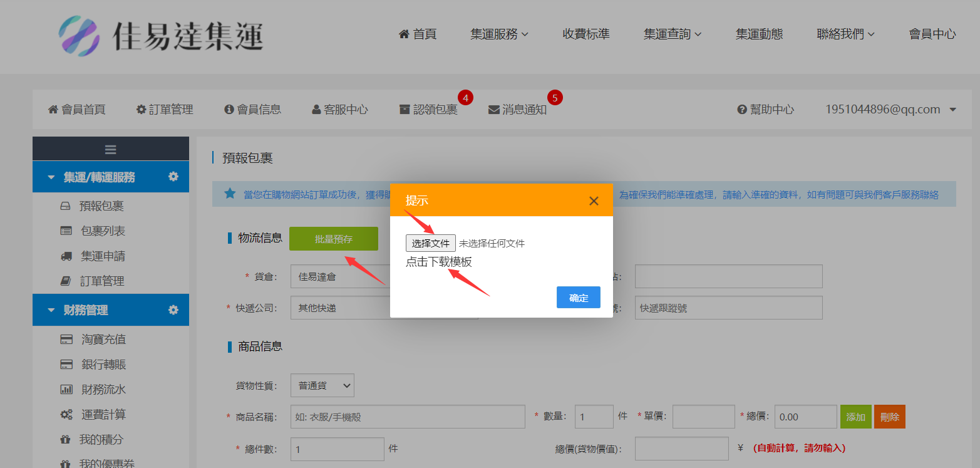Toggle sidebar with hamburger icon
The image size is (980, 468).
pyautogui.click(x=111, y=149)
